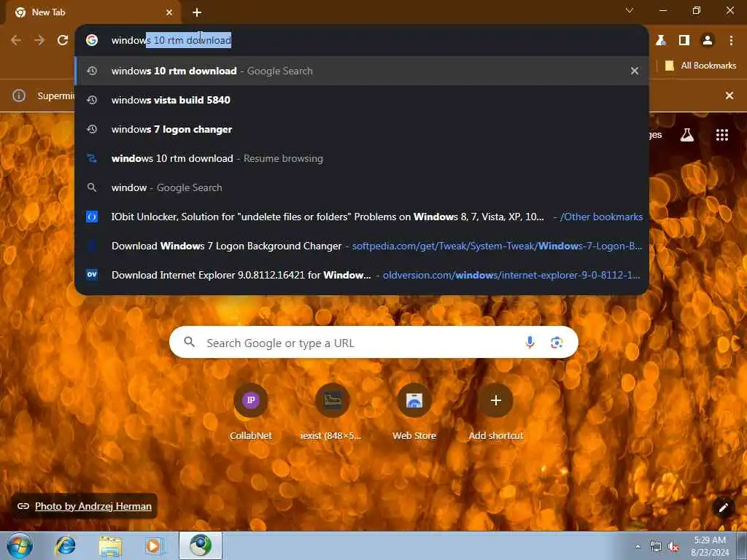The height and width of the screenshot is (560, 747).
Task: Go back with the back arrow
Action: (16, 41)
